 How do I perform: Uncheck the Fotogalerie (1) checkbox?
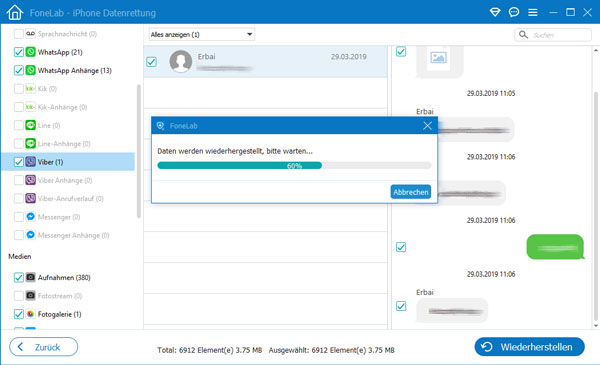[x=18, y=314]
